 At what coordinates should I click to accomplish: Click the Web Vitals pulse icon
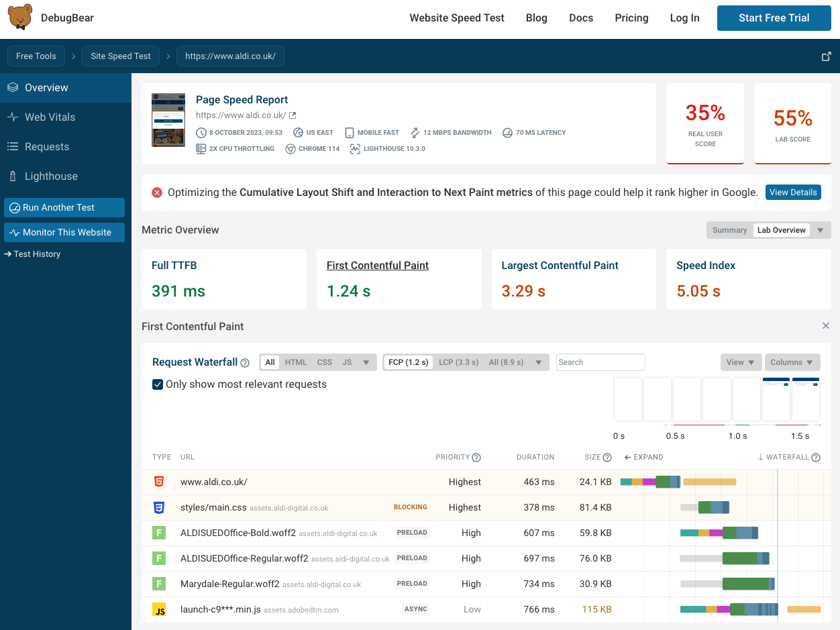pyautogui.click(x=13, y=117)
